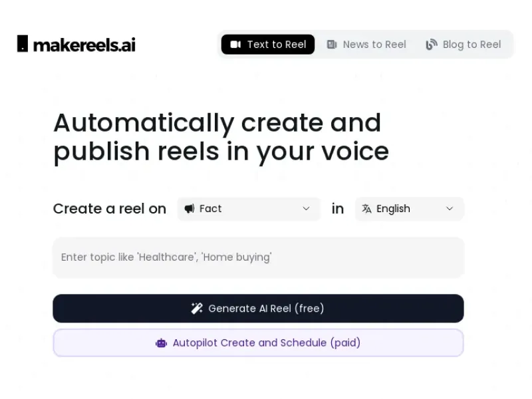
Task: Click the robot icon on the Autopilot button
Action: point(161,343)
